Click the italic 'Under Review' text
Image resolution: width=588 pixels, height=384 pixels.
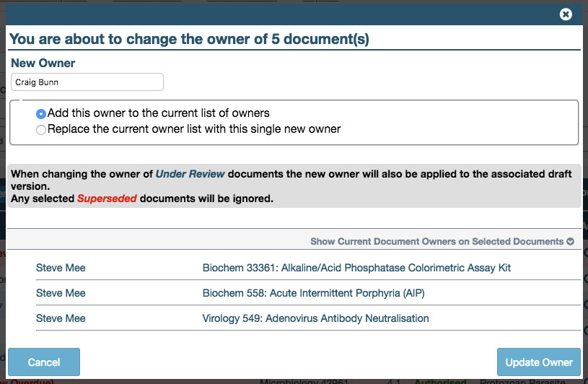coord(190,175)
